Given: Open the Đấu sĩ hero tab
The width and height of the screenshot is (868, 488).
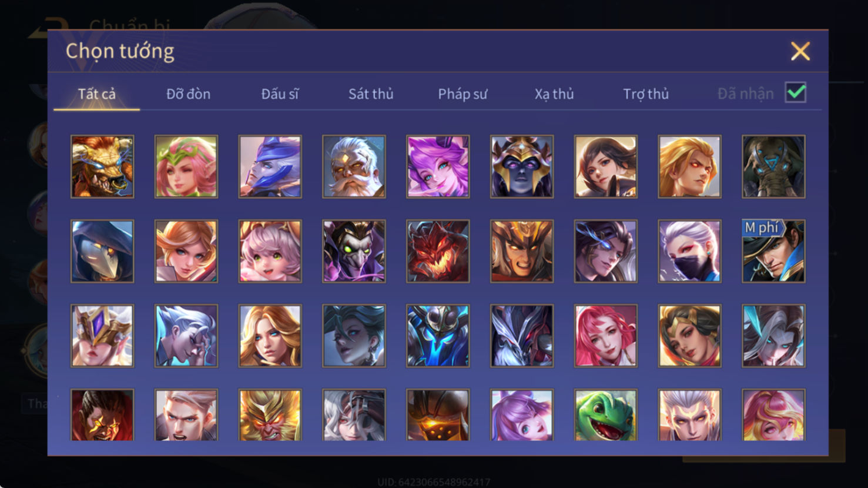Looking at the screenshot, I should coord(280,94).
